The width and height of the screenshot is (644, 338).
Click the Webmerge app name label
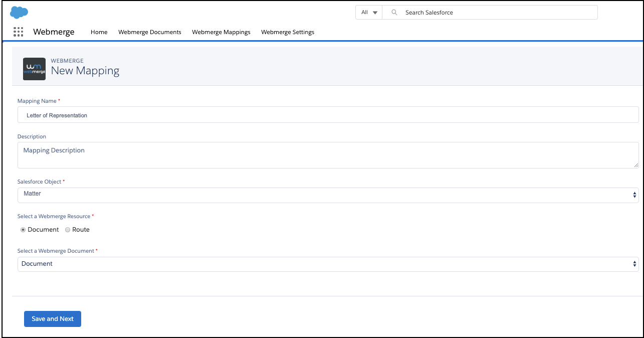pyautogui.click(x=54, y=32)
